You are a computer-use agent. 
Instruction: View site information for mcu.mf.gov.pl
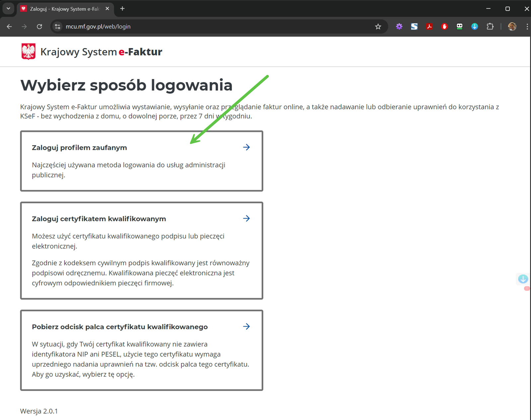[x=57, y=27]
